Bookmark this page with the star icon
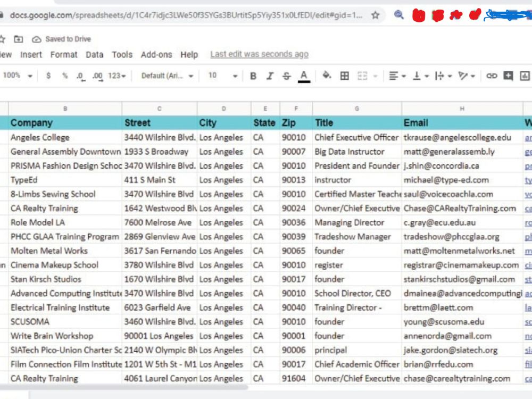 [375, 15]
